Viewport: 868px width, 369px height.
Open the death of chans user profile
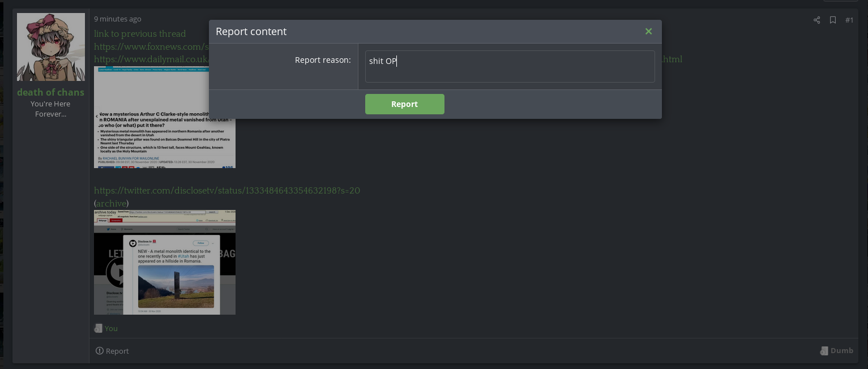click(50, 92)
